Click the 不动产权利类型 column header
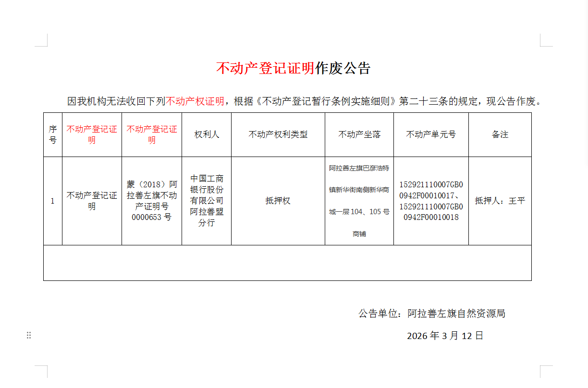This screenshot has width=588, height=388. tap(278, 134)
